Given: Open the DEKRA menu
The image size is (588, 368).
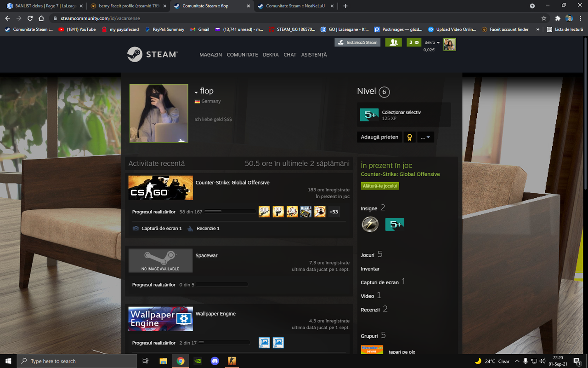Looking at the screenshot, I should [x=271, y=55].
